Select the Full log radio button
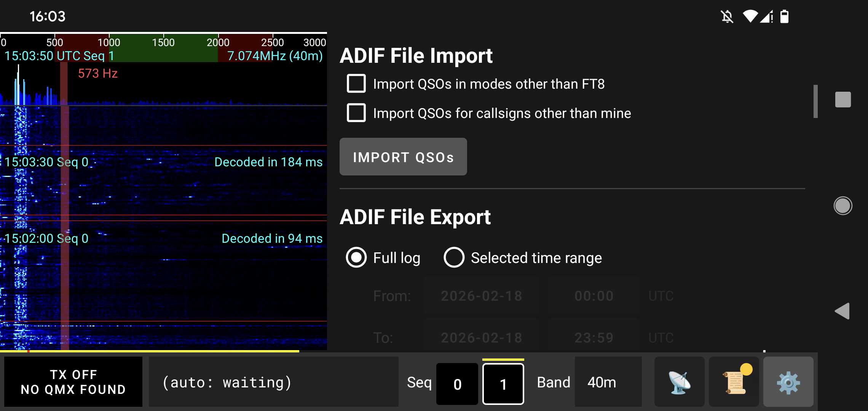 click(x=356, y=258)
